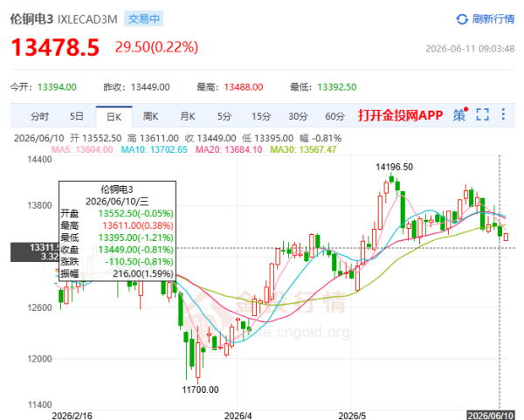
Task: Switch to the 30分 interval tab
Action: point(298,116)
